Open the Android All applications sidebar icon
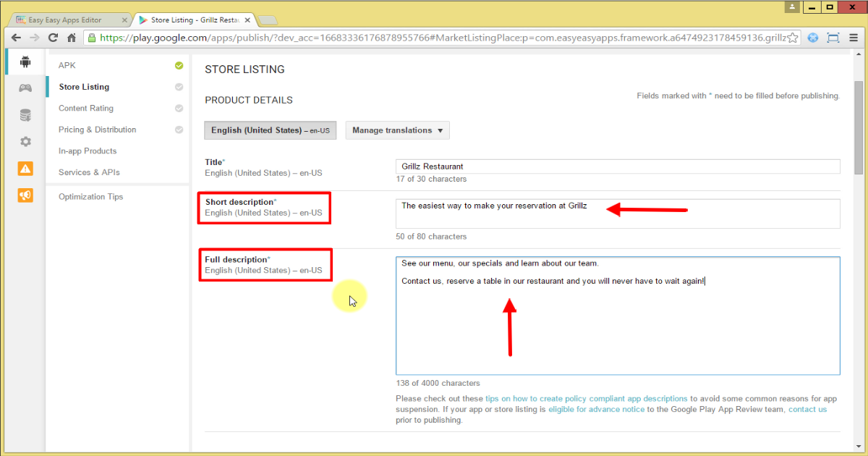 (25, 62)
